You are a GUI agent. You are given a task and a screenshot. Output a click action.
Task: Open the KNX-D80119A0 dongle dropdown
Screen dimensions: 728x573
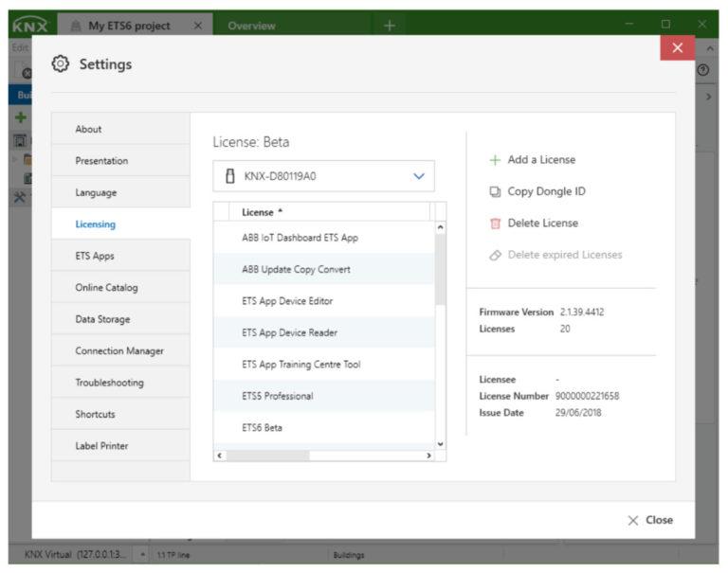click(419, 176)
